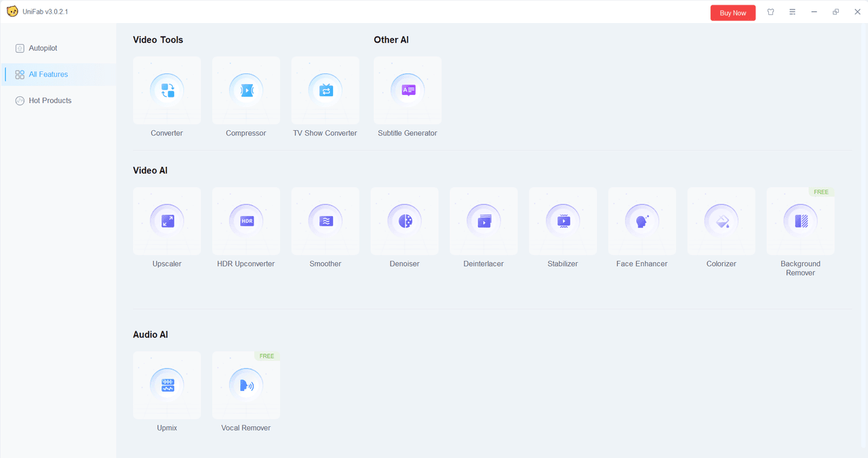Minimize the UniFab window
Viewport: 868px width, 458px height.
pyautogui.click(x=814, y=12)
